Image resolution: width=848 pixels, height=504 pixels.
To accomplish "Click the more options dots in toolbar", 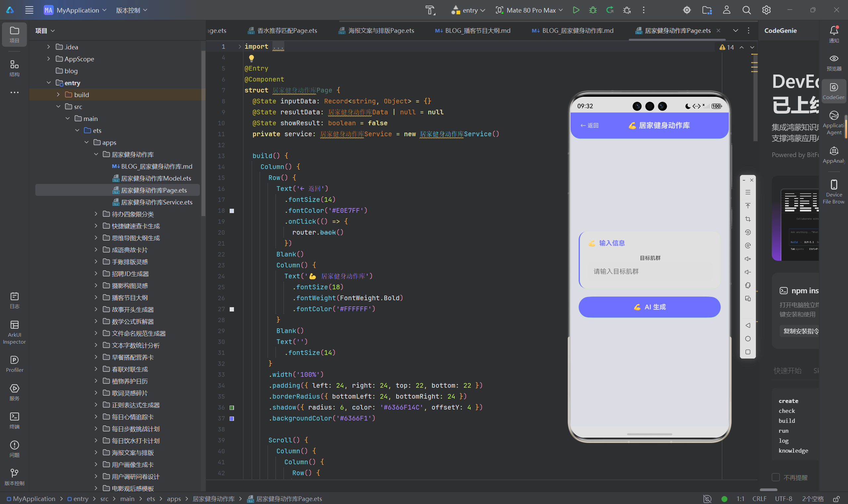I will pyautogui.click(x=644, y=10).
